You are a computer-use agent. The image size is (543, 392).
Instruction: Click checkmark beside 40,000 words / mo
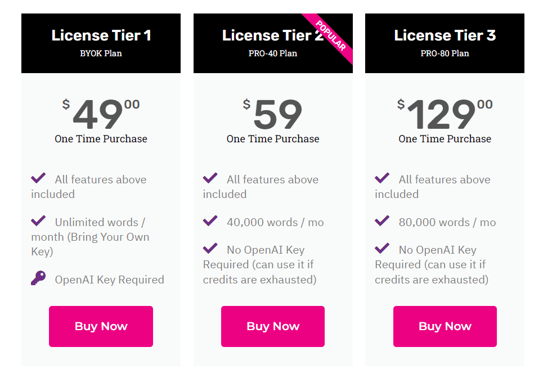pos(210,220)
